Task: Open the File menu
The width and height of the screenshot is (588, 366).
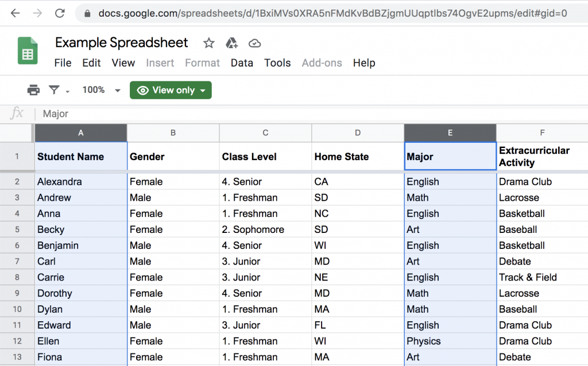Action: pyautogui.click(x=63, y=63)
